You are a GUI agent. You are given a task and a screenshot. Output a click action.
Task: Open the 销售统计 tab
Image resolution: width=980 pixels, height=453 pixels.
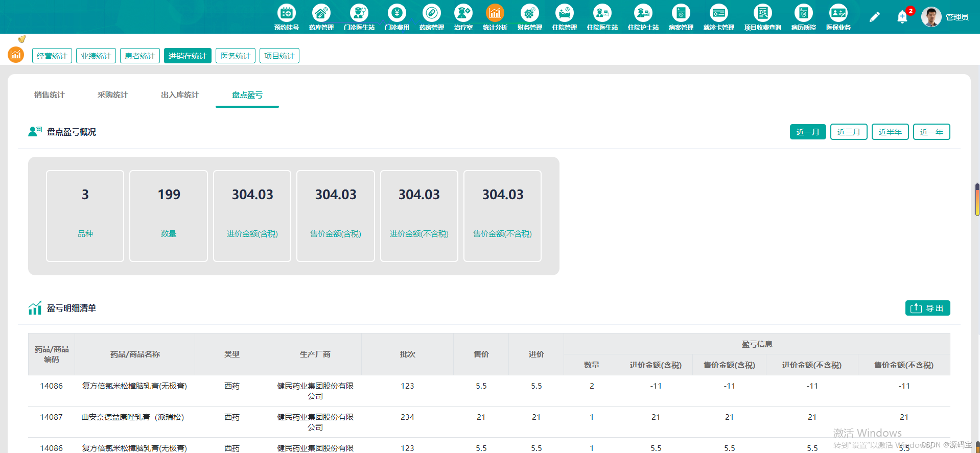pos(49,95)
